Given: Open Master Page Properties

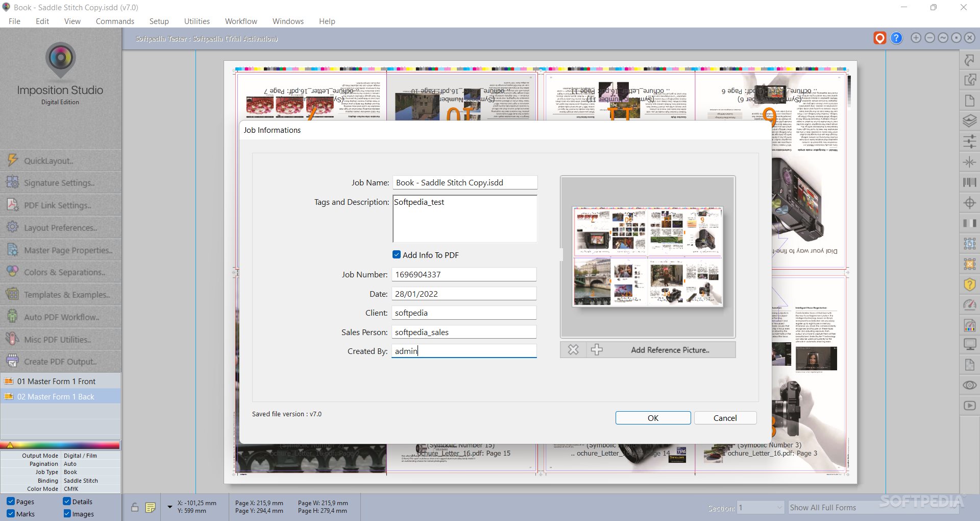Looking at the screenshot, I should 60,250.
